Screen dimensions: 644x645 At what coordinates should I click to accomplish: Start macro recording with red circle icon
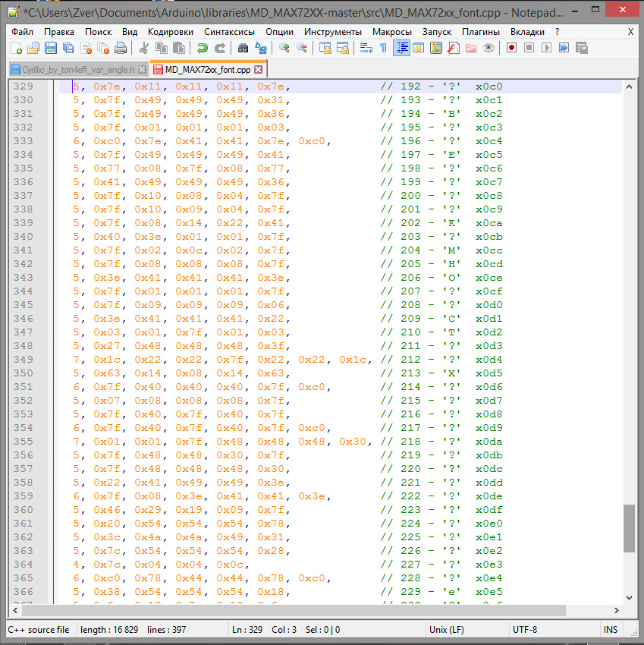tap(511, 48)
